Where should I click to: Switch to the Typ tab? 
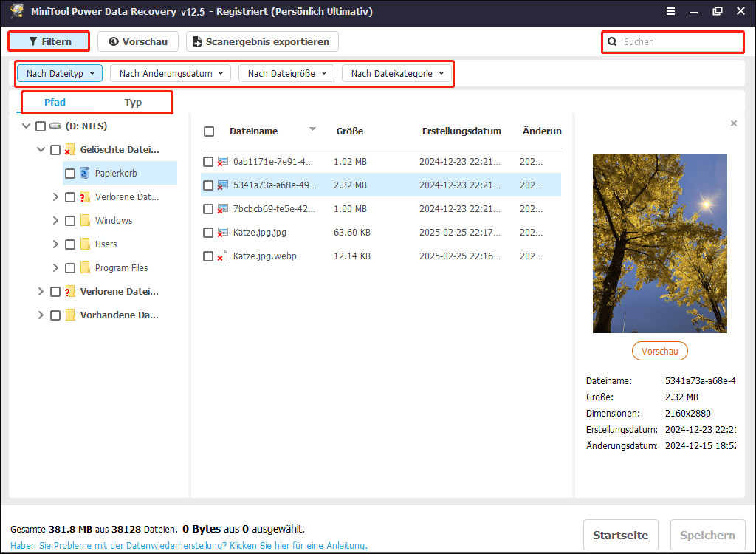coord(133,103)
